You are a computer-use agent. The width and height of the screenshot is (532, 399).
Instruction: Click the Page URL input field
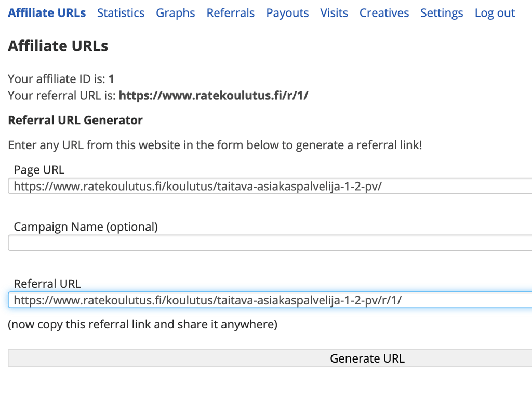(x=270, y=186)
